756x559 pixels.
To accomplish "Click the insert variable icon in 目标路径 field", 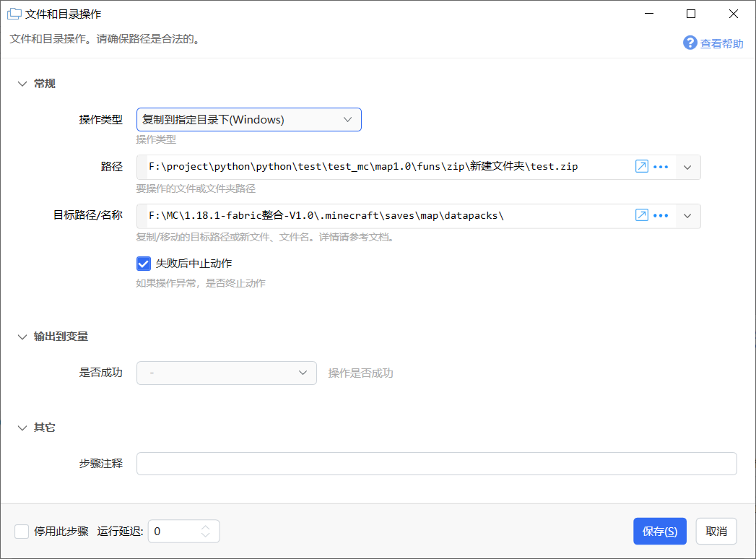I will 642,215.
